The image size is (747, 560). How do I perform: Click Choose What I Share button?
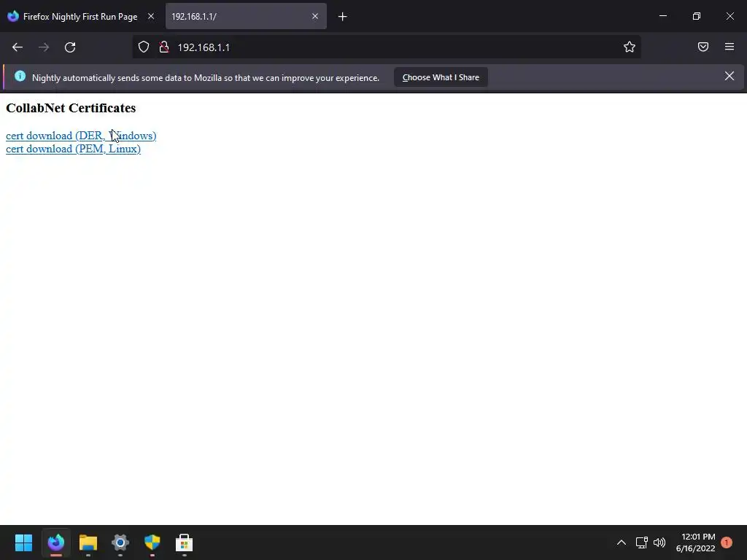tap(441, 77)
